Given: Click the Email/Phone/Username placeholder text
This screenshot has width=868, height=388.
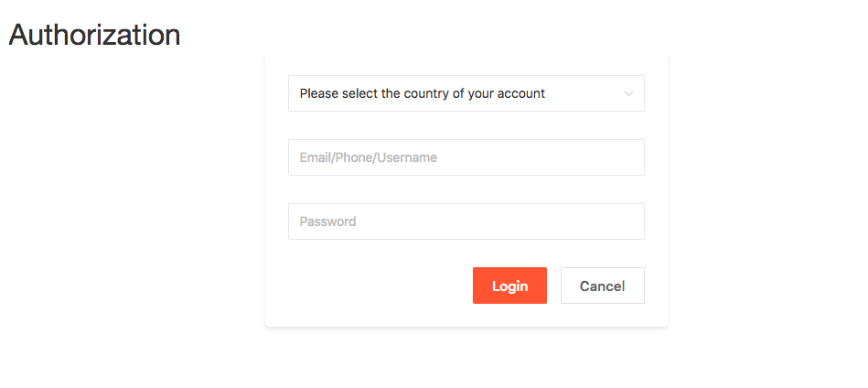Looking at the screenshot, I should (x=368, y=157).
